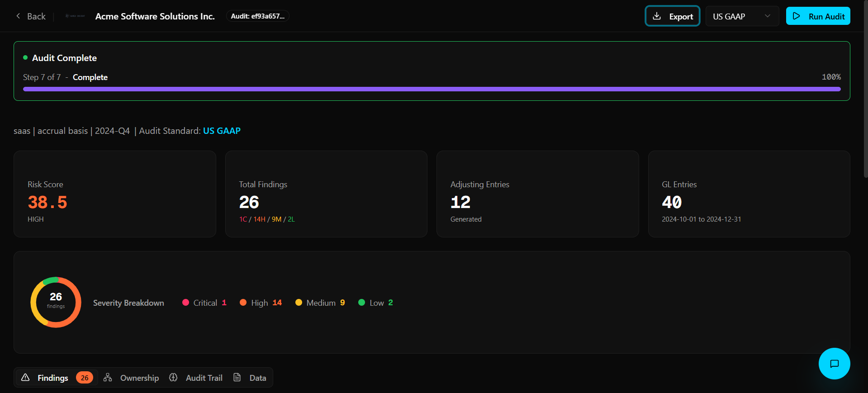
Task: Click the Export button
Action: click(673, 16)
